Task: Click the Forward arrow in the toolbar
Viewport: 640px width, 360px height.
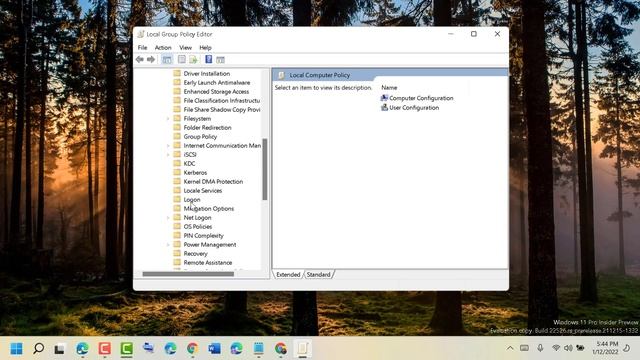Action: click(151, 60)
